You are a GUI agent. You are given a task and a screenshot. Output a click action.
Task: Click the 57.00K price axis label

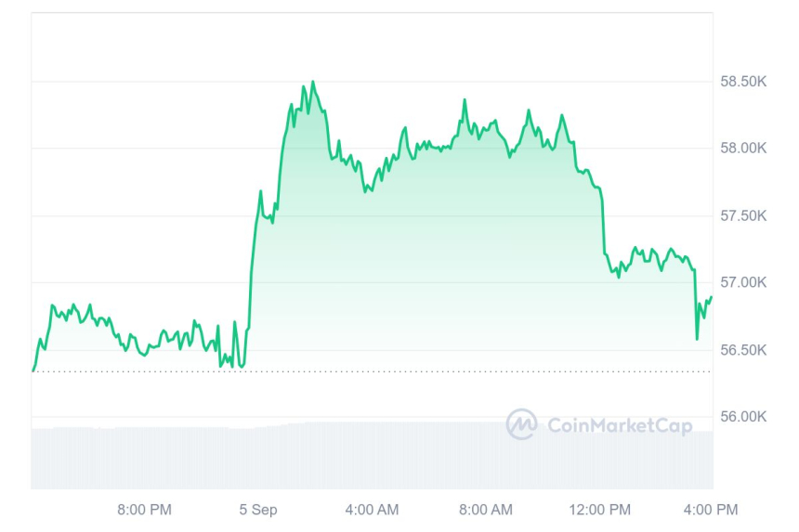point(742,282)
